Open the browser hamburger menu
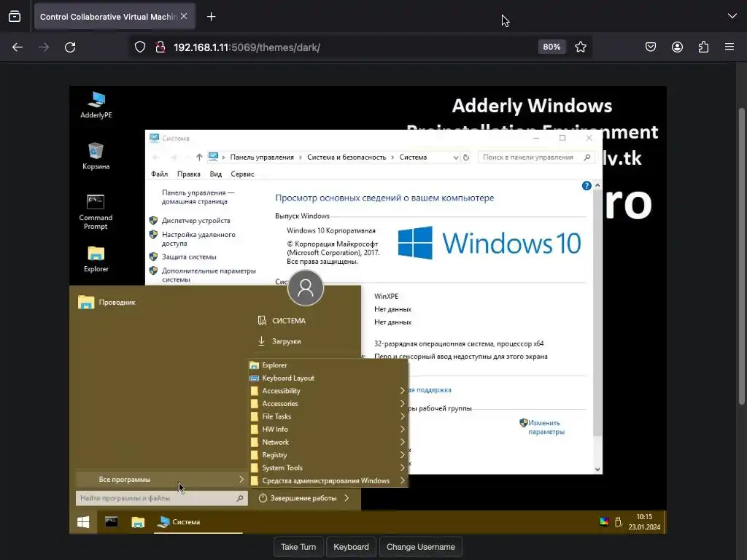The width and height of the screenshot is (747, 560). 729,47
